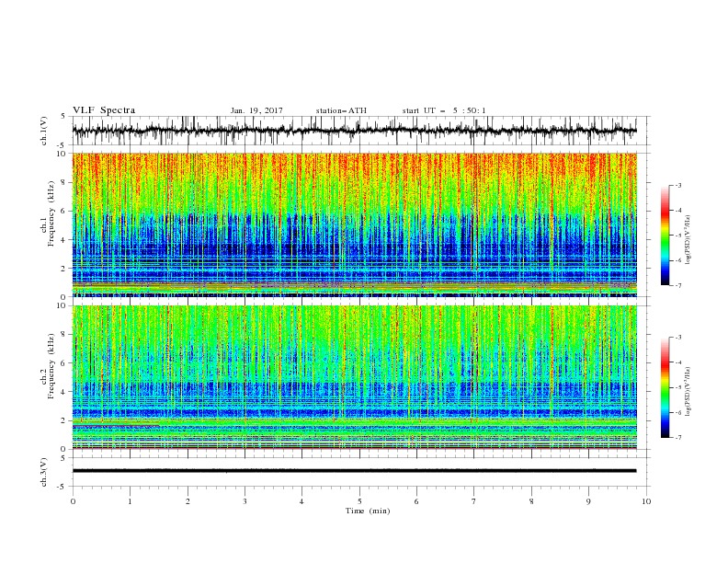Click the "station=ATH" header label
Image resolution: width=728 pixels, height=563 pixels.
click(x=341, y=110)
